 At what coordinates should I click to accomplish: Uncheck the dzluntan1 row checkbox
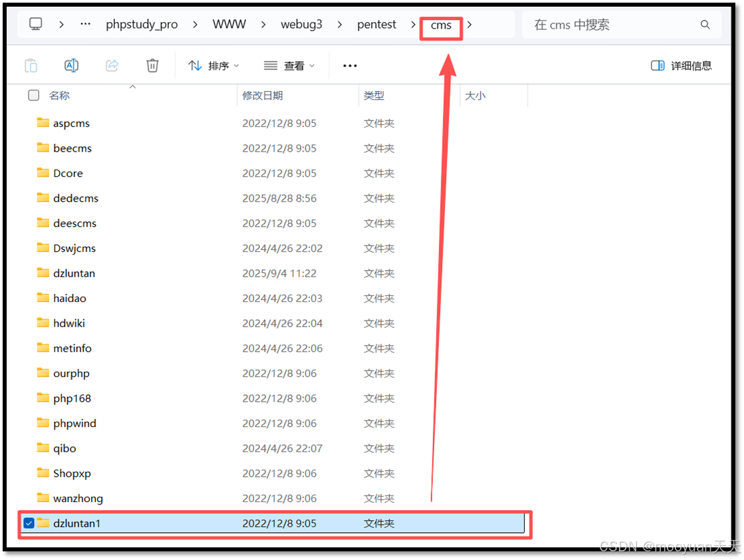(29, 523)
